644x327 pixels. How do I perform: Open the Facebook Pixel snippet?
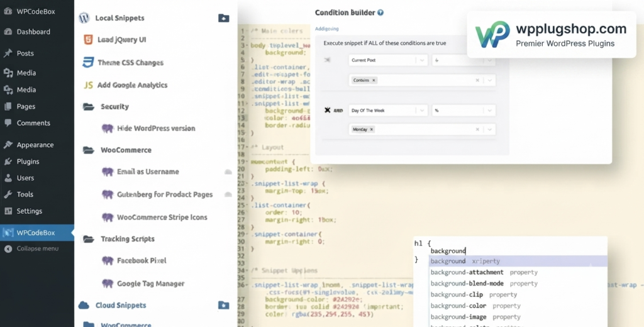pos(142,260)
